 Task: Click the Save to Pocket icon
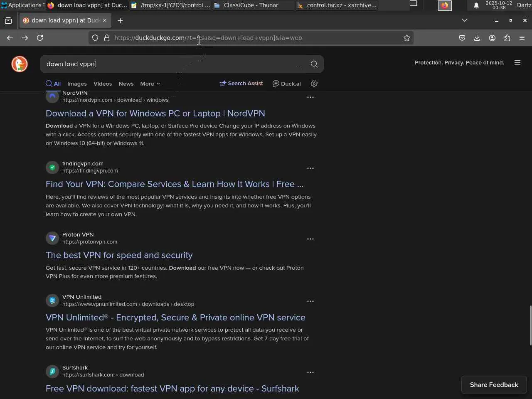[x=462, y=38]
